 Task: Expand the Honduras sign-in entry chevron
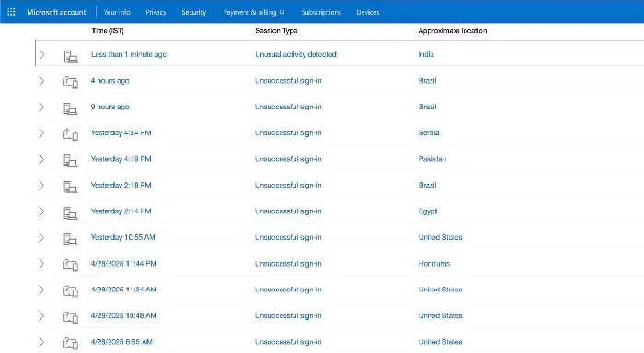pyautogui.click(x=41, y=264)
